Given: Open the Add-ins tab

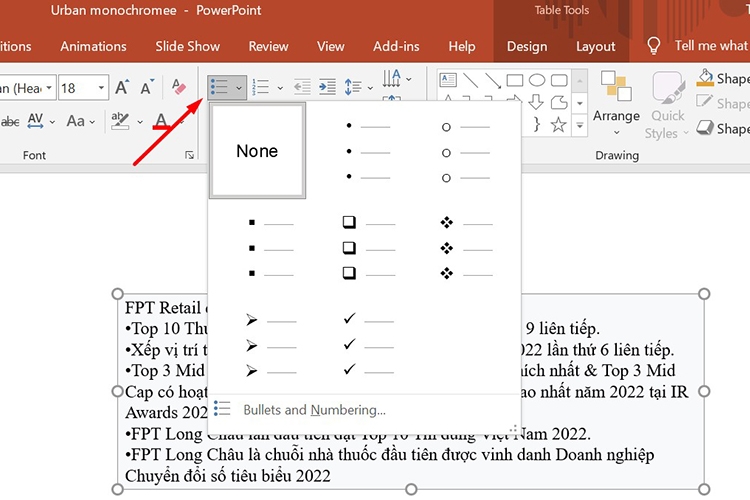Looking at the screenshot, I should click(397, 46).
